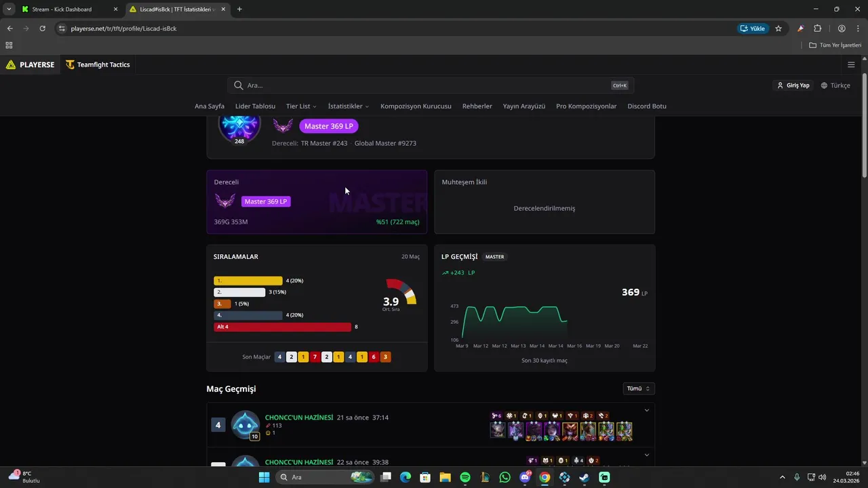Open Kompozisyon Kurucusu page
The width and height of the screenshot is (868, 488).
pos(416,106)
